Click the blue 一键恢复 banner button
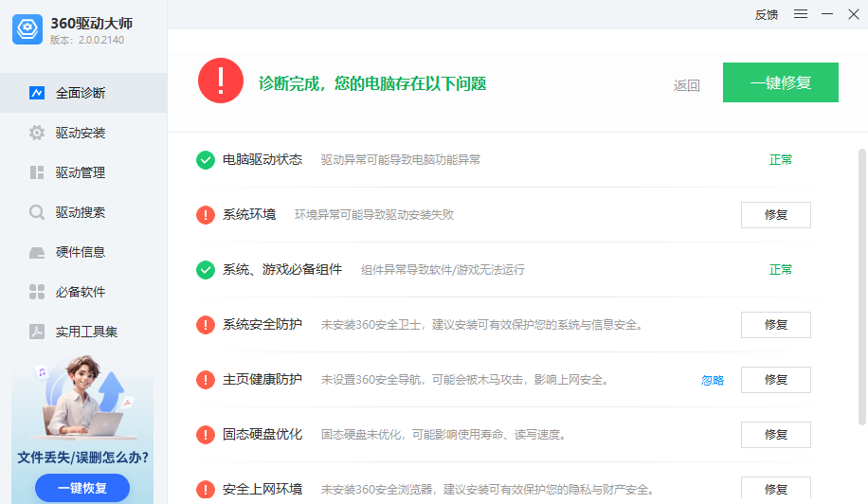The image size is (868, 504). pos(82,489)
